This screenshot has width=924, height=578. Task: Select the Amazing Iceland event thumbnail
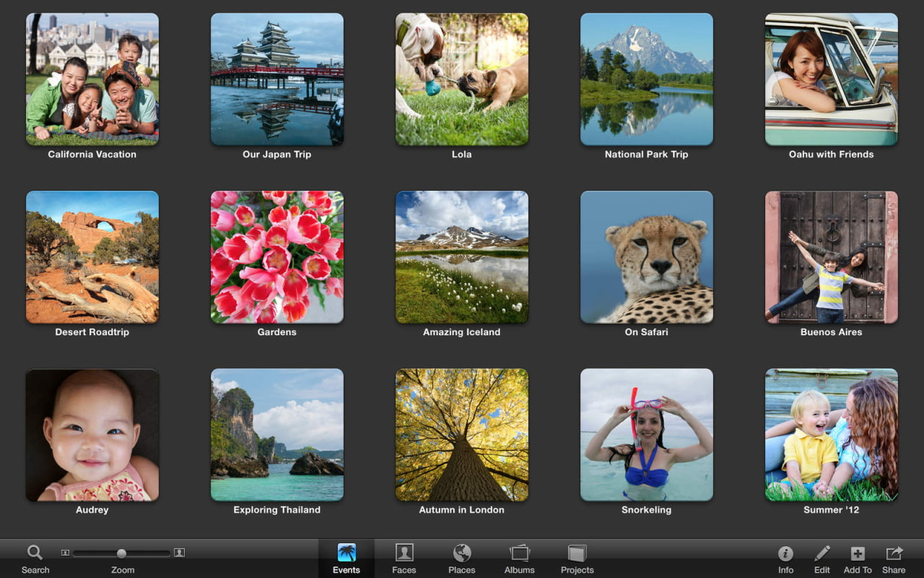pos(462,256)
